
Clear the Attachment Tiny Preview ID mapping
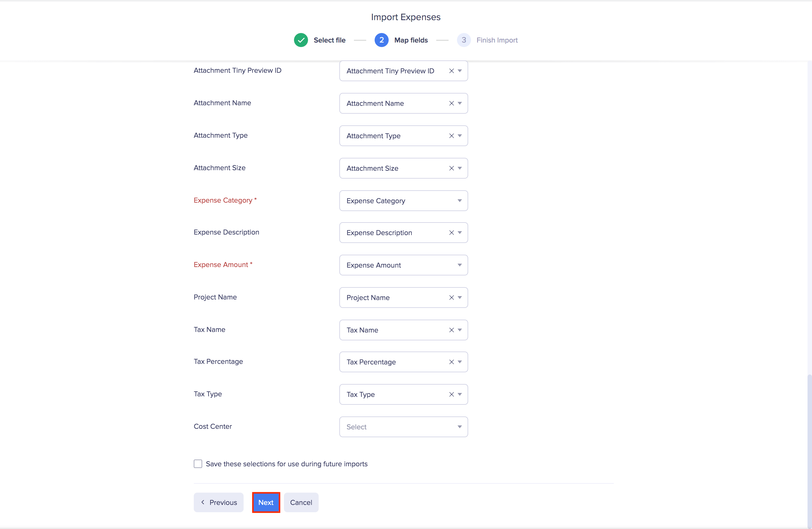click(451, 71)
